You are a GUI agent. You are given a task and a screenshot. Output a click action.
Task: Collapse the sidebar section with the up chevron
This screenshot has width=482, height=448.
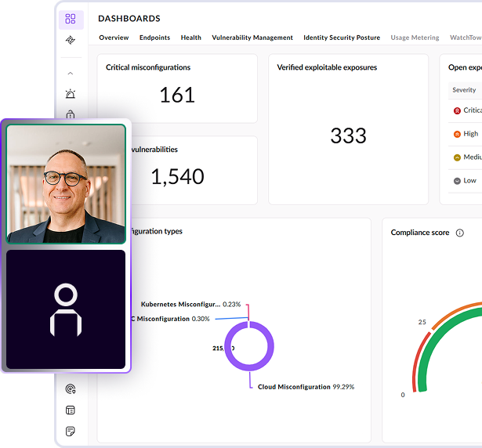[71, 73]
